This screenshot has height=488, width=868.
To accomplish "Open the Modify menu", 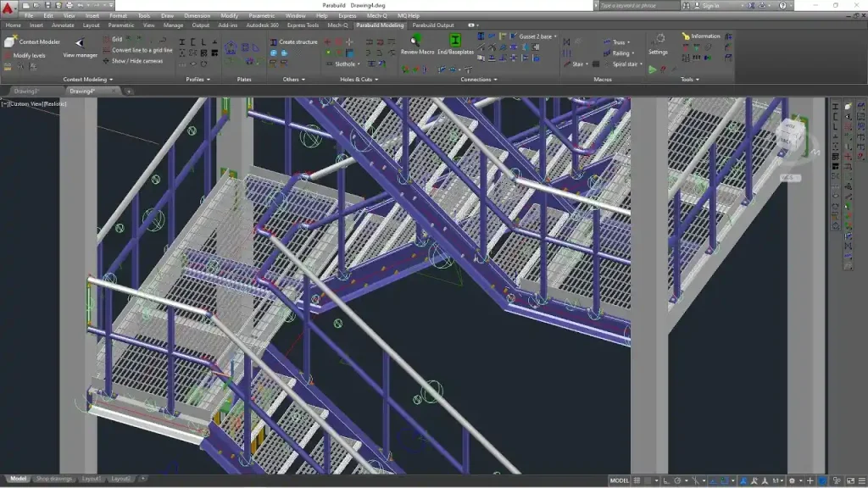I will tap(229, 14).
